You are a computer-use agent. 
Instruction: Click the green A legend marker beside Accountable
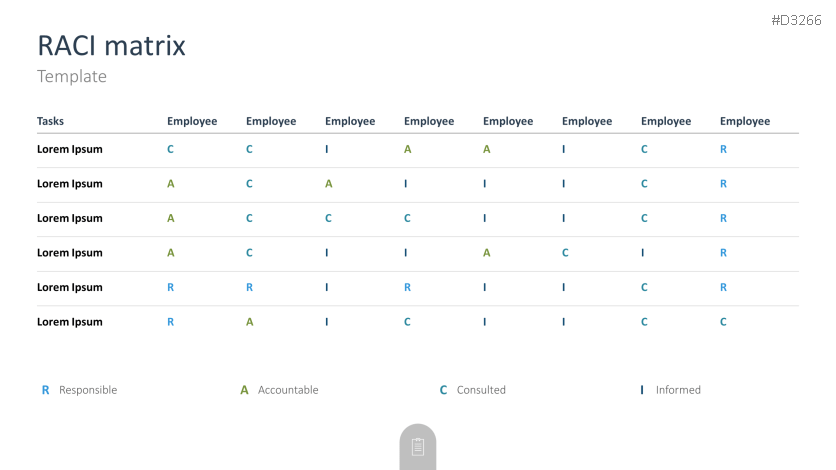244,390
